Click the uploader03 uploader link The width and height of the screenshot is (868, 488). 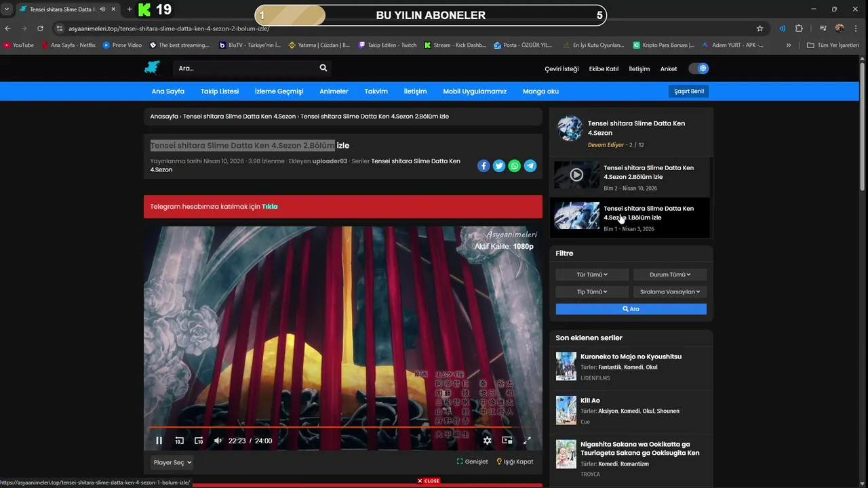[330, 161]
